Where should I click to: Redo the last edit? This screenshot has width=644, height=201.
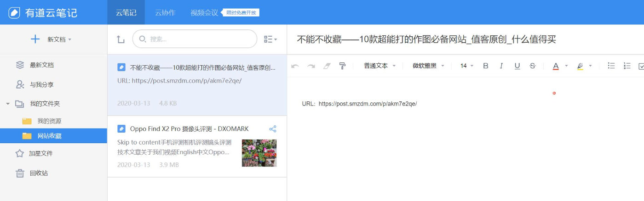pos(311,66)
